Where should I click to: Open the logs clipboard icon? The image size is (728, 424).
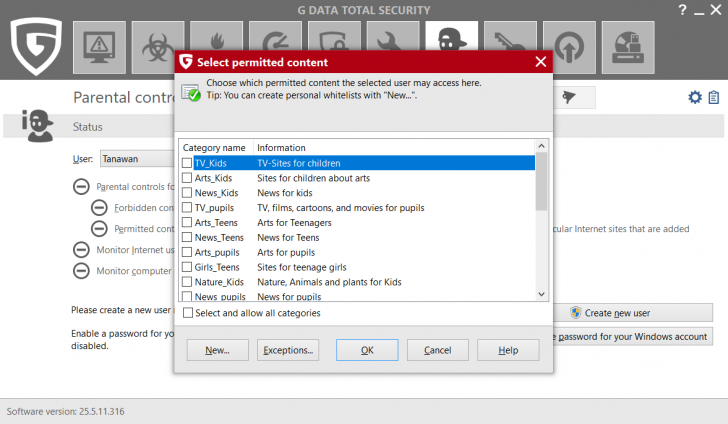click(x=714, y=98)
